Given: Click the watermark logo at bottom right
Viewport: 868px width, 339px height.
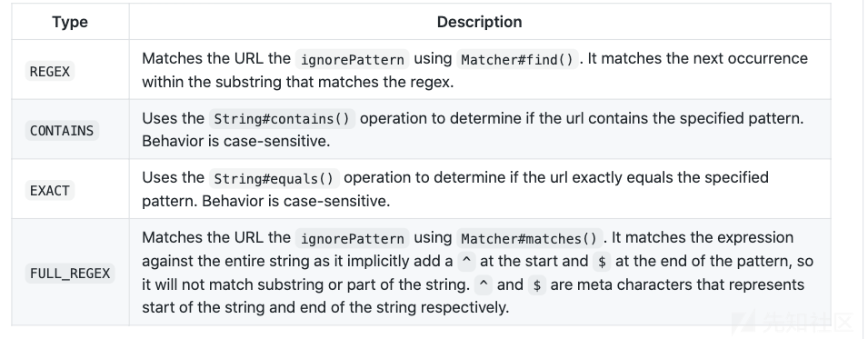Looking at the screenshot, I should pos(793,324).
